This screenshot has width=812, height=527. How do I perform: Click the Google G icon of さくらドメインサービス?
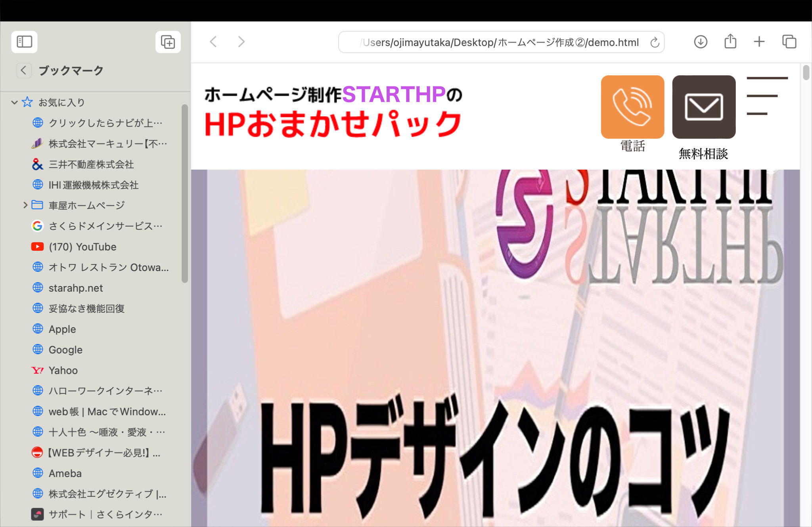click(37, 226)
